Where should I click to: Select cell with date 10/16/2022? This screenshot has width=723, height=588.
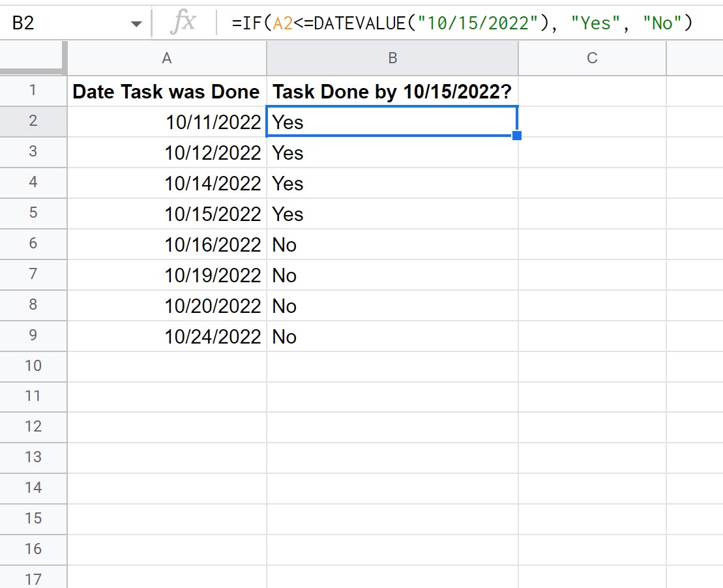click(167, 244)
